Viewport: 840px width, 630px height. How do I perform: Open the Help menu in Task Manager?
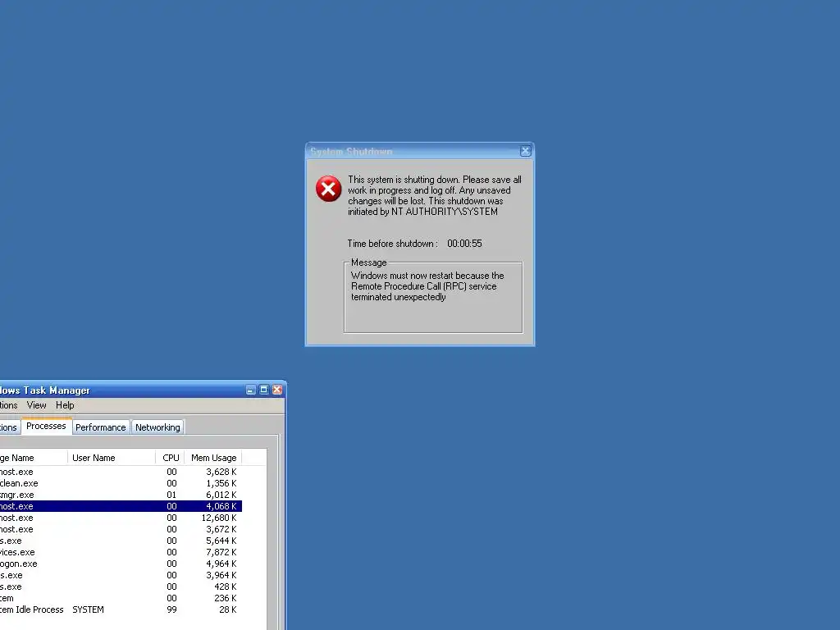coord(65,405)
